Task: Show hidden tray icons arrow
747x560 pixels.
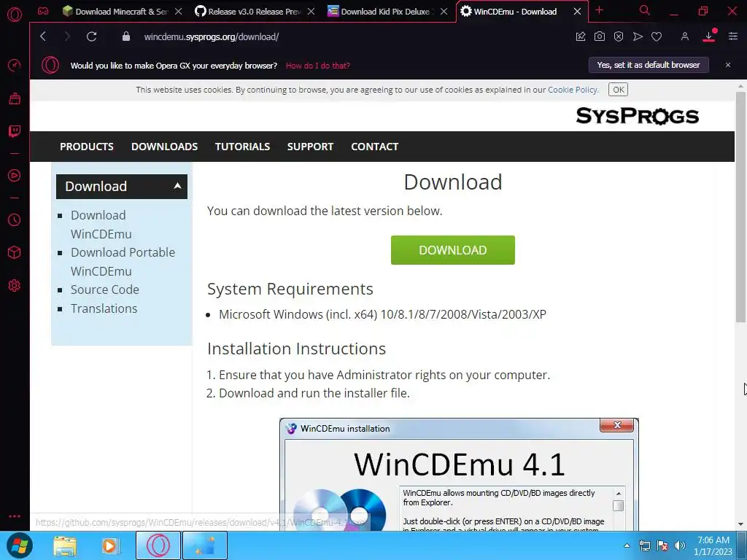Action: tap(627, 545)
